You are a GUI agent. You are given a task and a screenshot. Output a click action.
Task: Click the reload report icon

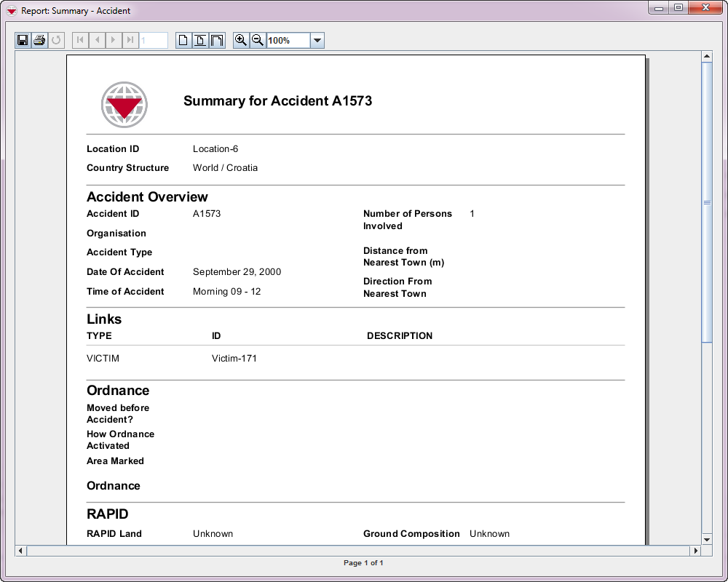(x=56, y=41)
